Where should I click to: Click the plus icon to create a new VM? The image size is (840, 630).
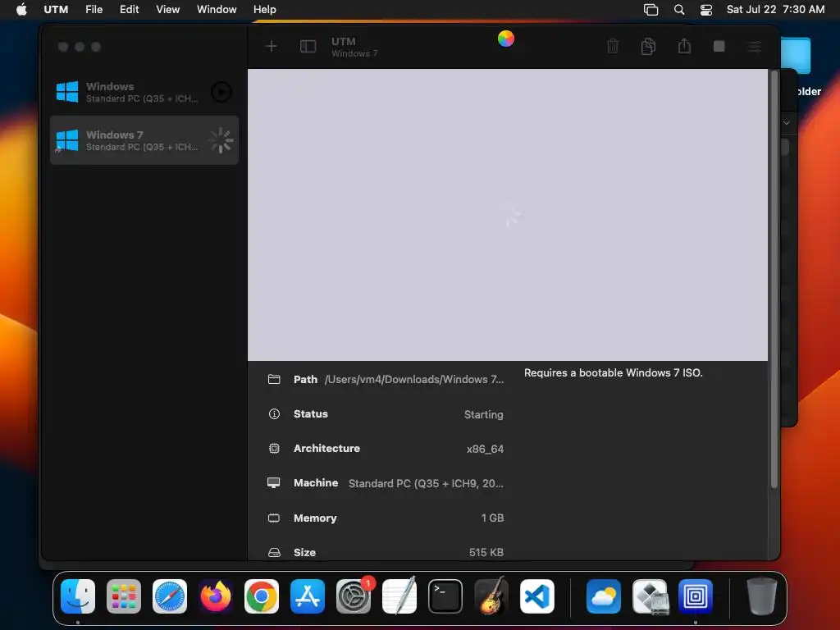click(x=271, y=47)
